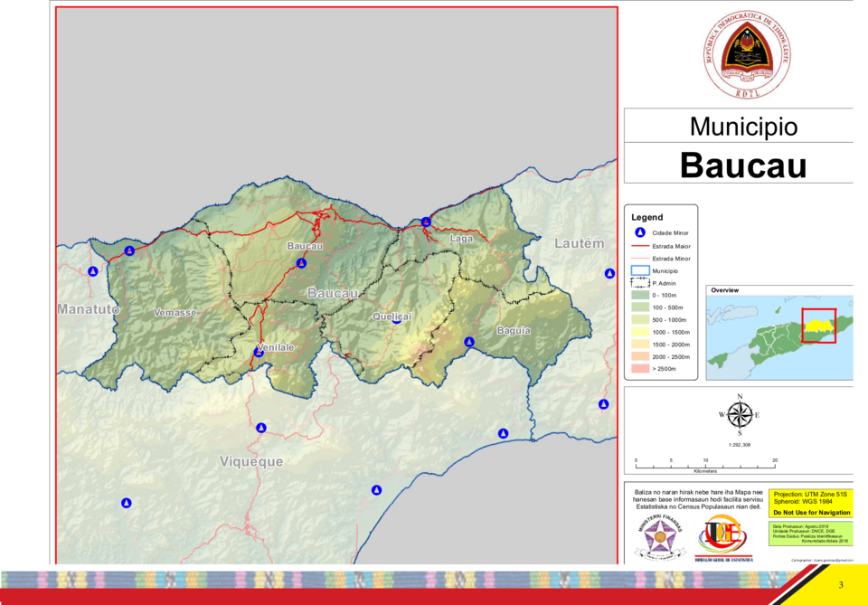The height and width of the screenshot is (605, 868).
Task: Click the 'Legend' heading
Action: 647,217
